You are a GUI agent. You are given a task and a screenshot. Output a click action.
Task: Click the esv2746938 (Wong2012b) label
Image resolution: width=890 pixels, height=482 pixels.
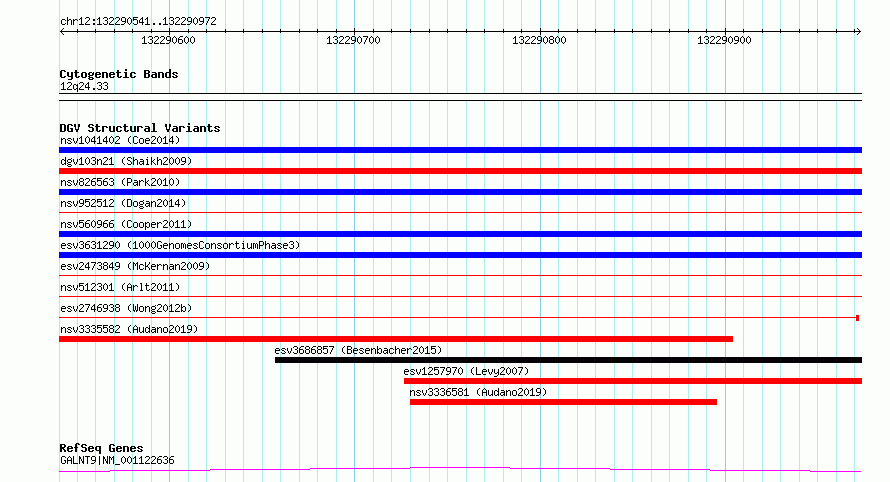(x=126, y=308)
